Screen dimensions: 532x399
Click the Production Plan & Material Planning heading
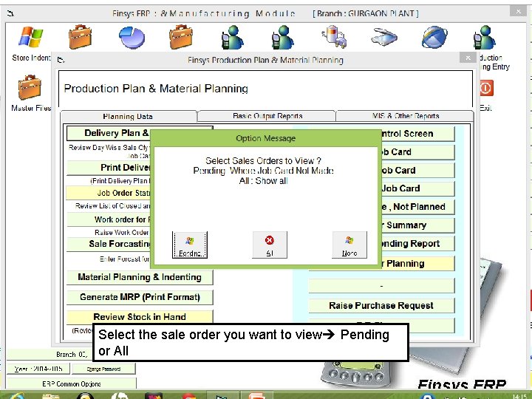pos(156,89)
